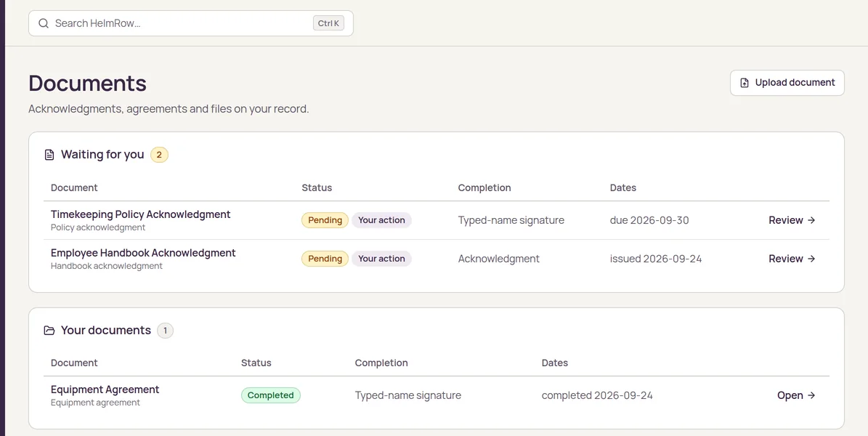Click the Employee Handbook Acknowledgment title
The image size is (868, 436).
(143, 253)
